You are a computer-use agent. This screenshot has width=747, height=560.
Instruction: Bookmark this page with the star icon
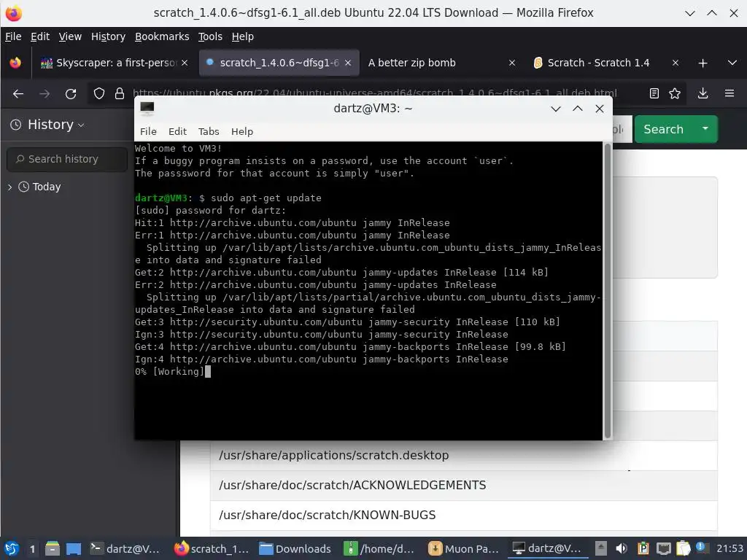point(675,93)
